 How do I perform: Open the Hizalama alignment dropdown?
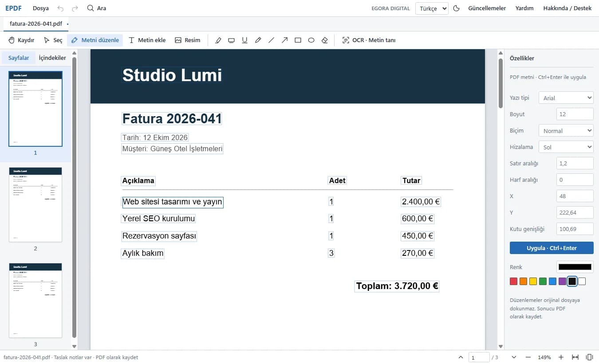tap(566, 147)
